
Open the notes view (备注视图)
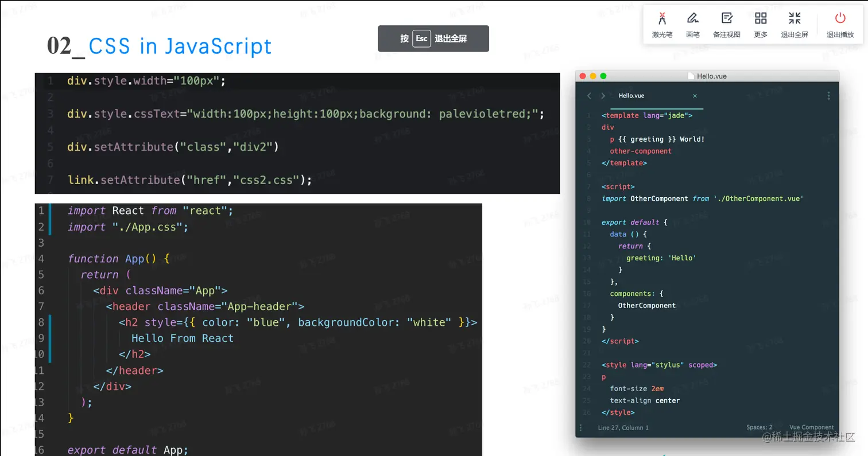[x=727, y=25]
